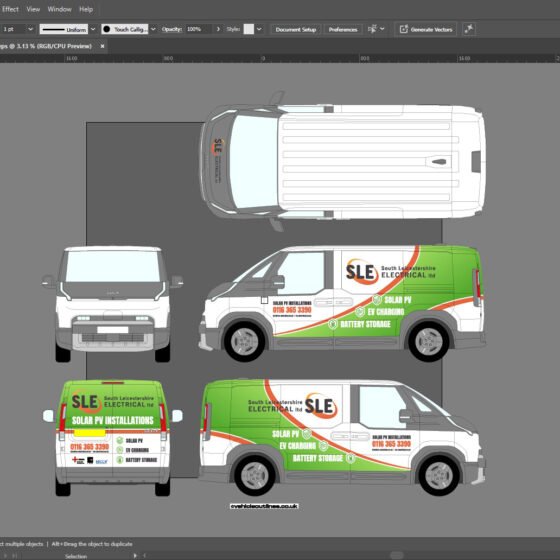This screenshot has width=560, height=560.
Task: Click the Document Setup button
Action: pos(296,30)
